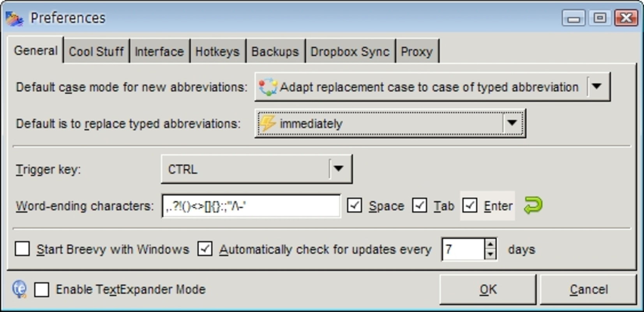Toggle the Enter checkbox
Viewport: 644px width, 312px height.
469,205
